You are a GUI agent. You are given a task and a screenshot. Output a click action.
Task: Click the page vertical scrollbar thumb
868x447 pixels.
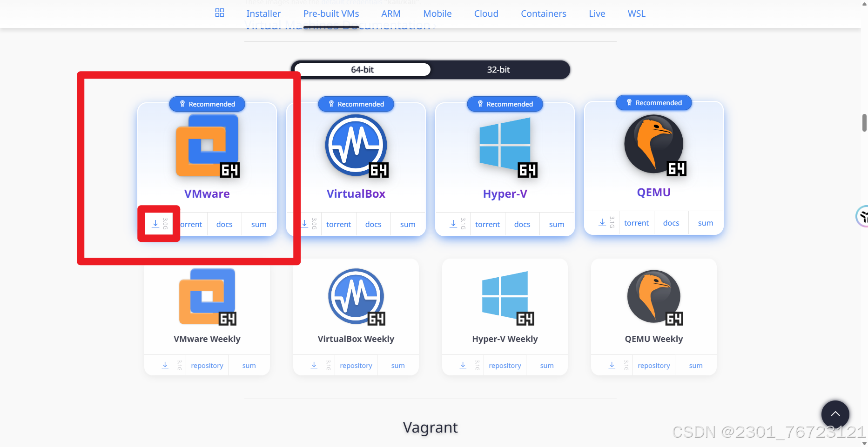click(864, 122)
